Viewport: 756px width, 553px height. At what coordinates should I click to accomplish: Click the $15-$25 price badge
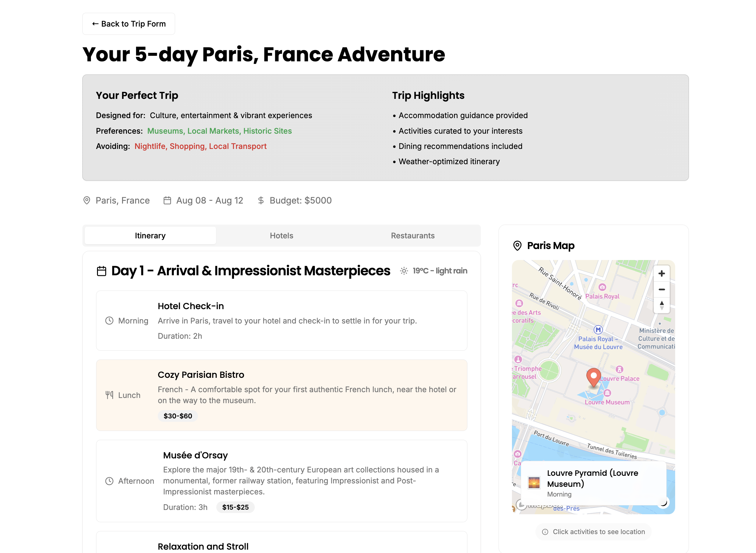point(235,507)
